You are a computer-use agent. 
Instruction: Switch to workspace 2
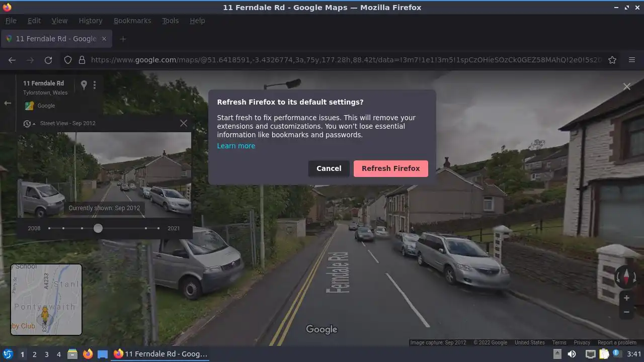click(x=34, y=354)
